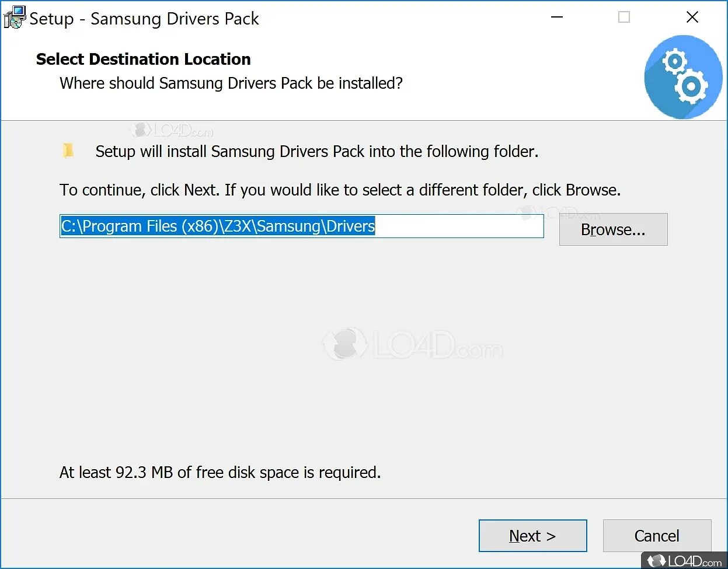Click the free disk space requirement text

tap(220, 472)
